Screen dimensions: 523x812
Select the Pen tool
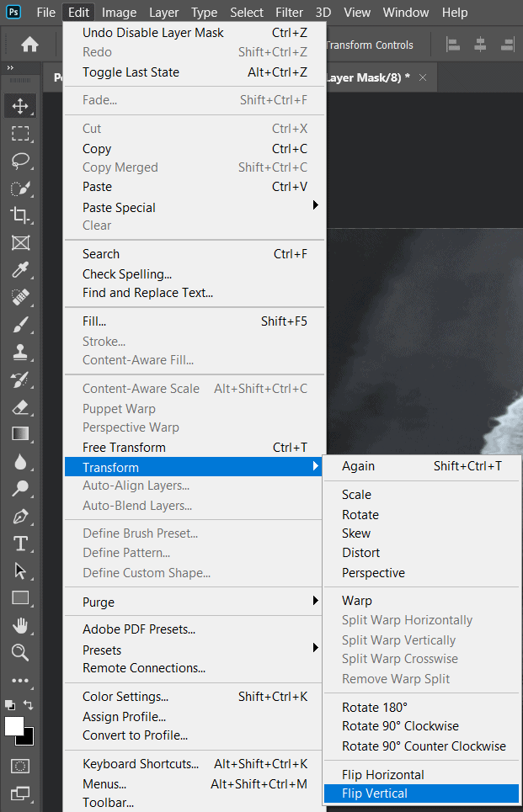pos(20,516)
